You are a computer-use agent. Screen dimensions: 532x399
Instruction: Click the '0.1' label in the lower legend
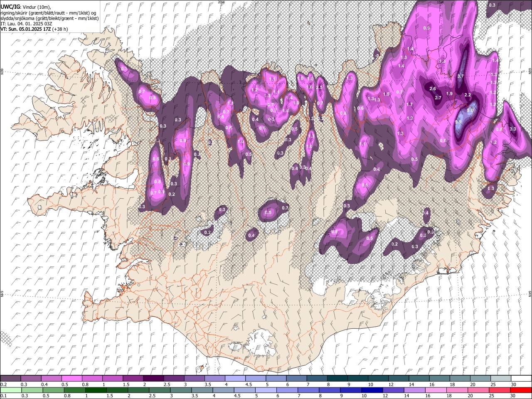point(3,396)
